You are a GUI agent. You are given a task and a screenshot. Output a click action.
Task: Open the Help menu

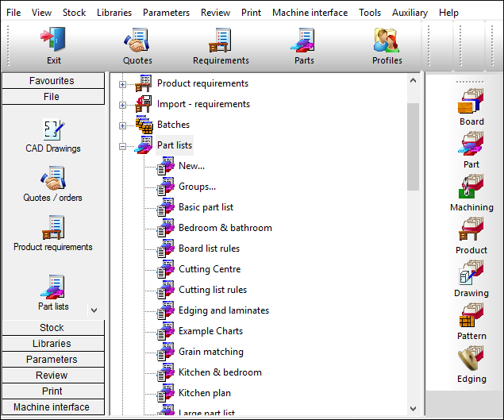click(x=448, y=13)
